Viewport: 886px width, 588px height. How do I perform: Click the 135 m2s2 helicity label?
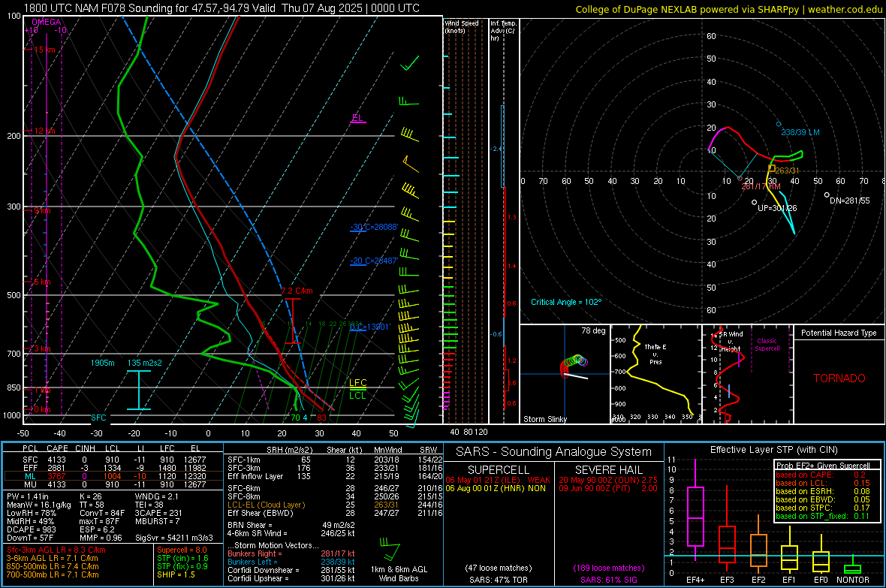point(145,363)
